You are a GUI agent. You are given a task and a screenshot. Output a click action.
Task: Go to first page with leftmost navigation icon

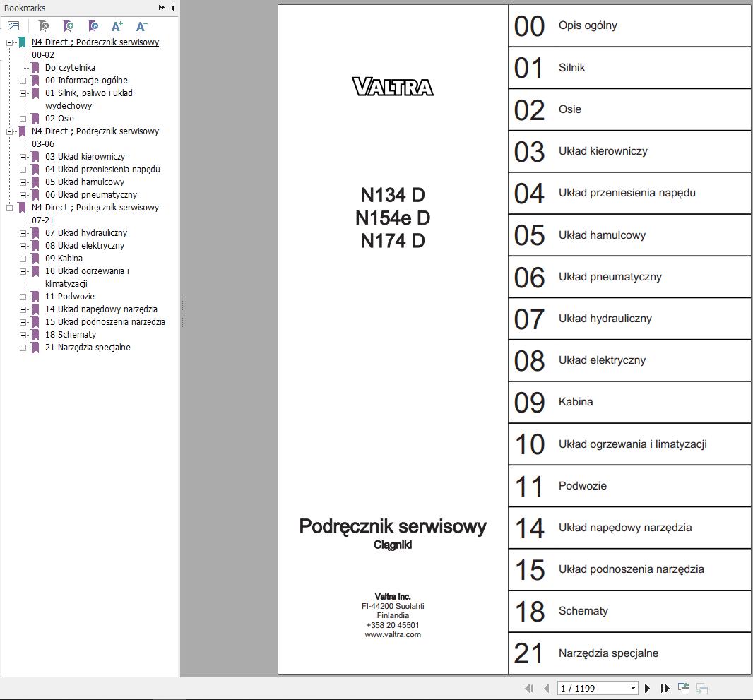pos(529,687)
